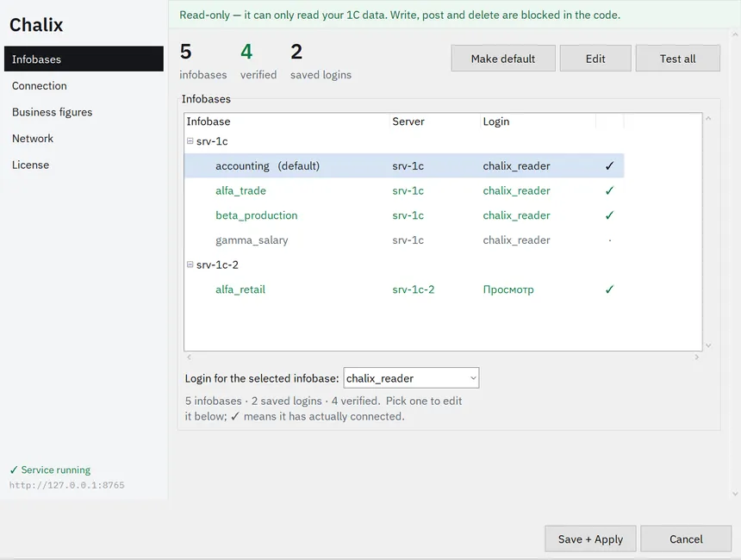Click the verified checkmark for beta_production
This screenshot has width=741, height=560.
coord(610,215)
